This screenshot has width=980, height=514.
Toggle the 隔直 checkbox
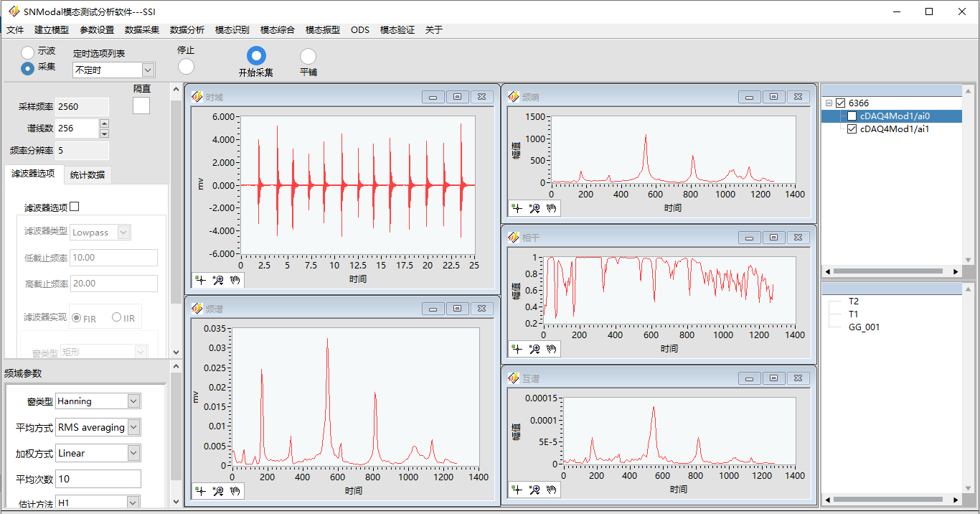141,105
